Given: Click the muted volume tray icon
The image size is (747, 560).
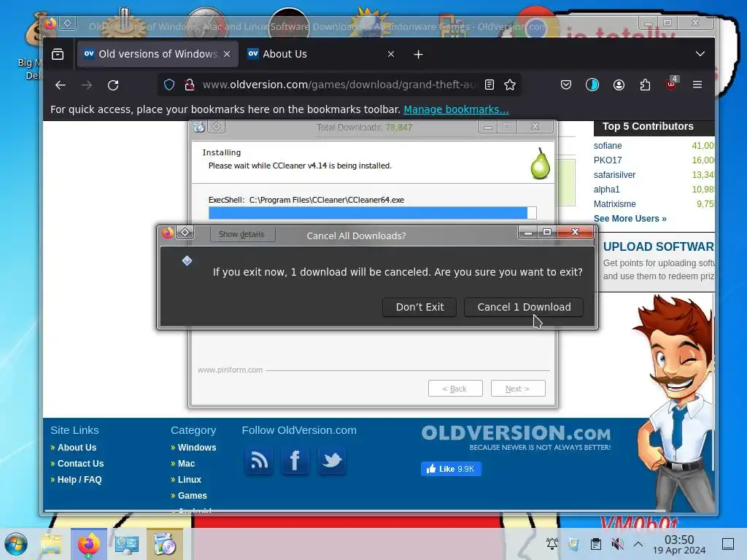Looking at the screenshot, I should [617, 543].
